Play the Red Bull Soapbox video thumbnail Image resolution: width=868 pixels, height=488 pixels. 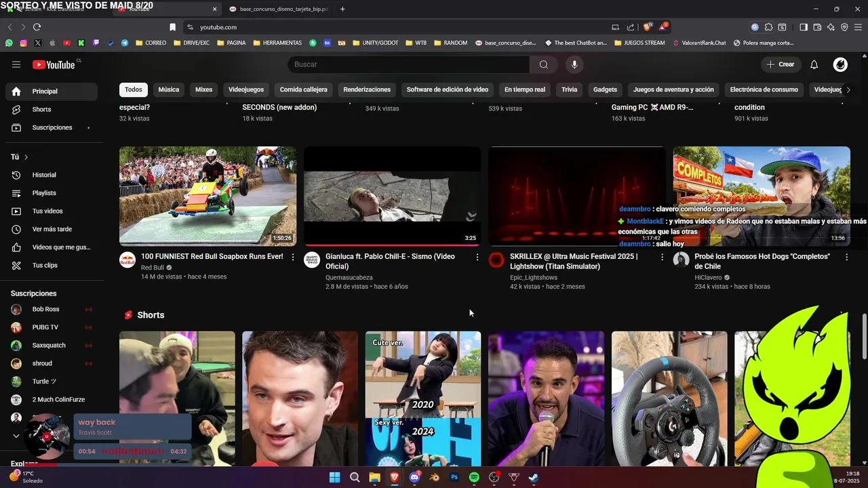pos(208,196)
